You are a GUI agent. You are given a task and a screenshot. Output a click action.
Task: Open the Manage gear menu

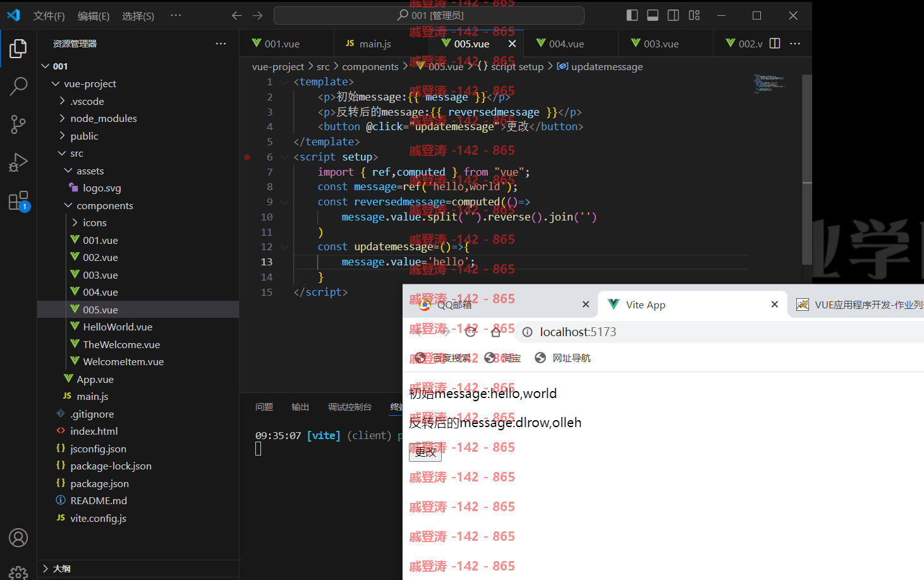(x=18, y=572)
